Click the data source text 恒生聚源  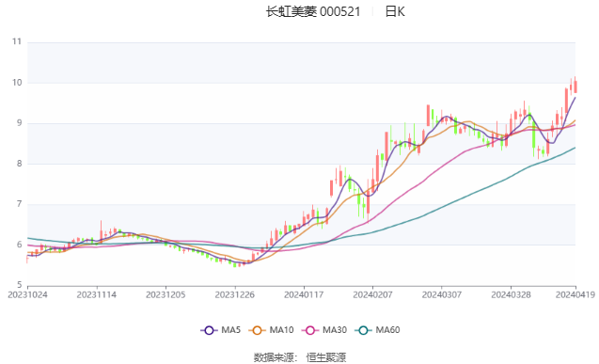(x=326, y=357)
